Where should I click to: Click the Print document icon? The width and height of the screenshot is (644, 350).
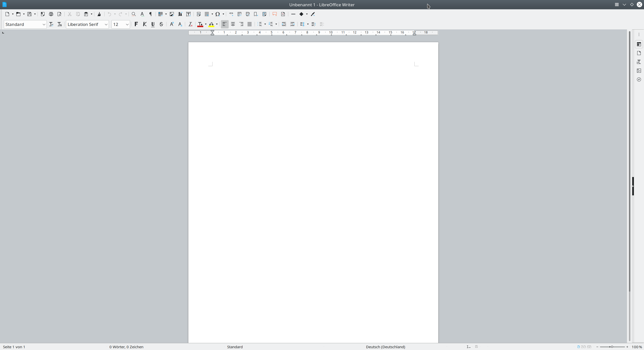[x=51, y=14]
